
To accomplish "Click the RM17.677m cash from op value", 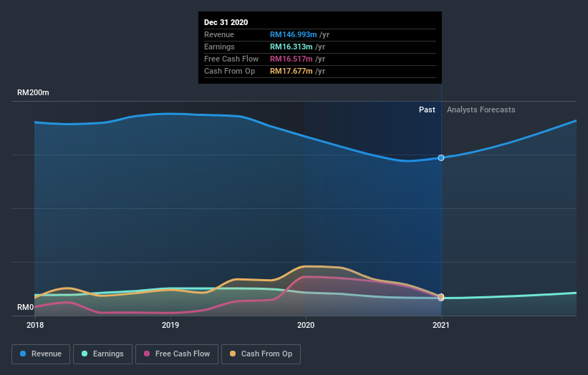I will coord(291,71).
